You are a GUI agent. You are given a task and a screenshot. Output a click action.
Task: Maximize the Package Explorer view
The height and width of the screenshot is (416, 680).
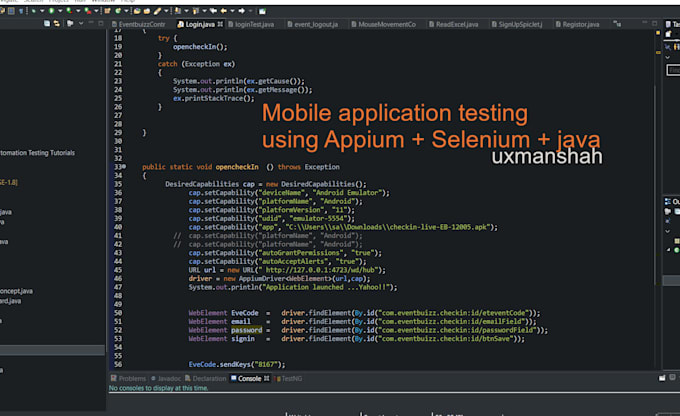[x=101, y=23]
